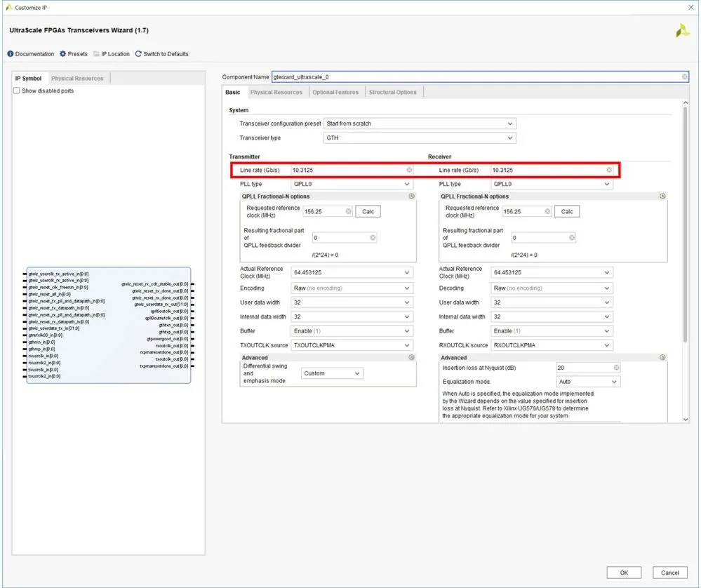Clear the Transmitter line rate value
The width and height of the screenshot is (701, 588).
[409, 170]
